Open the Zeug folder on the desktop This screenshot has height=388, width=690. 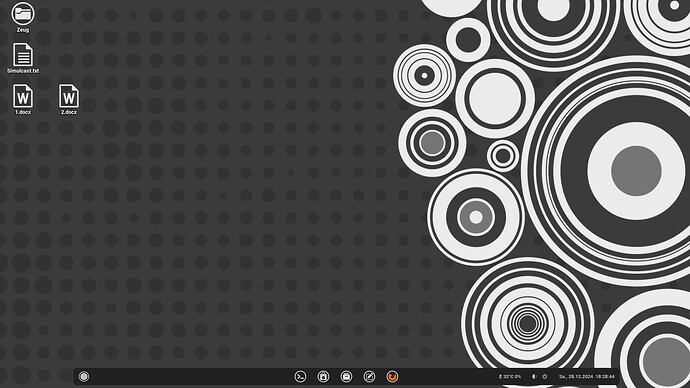(23, 14)
